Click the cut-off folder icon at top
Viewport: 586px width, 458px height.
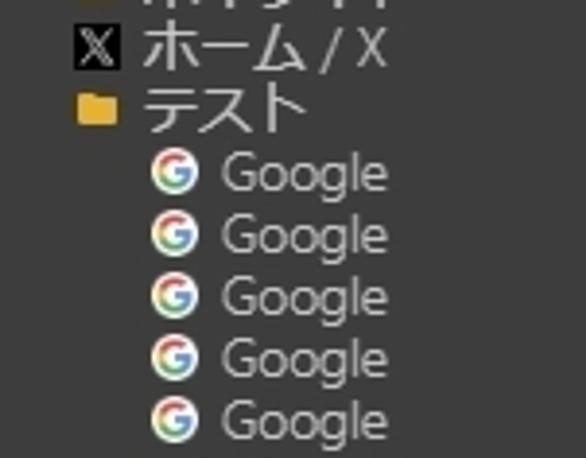97,3
